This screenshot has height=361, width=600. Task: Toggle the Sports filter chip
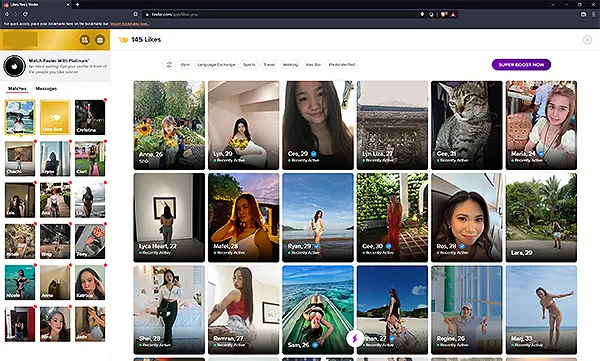click(x=249, y=65)
